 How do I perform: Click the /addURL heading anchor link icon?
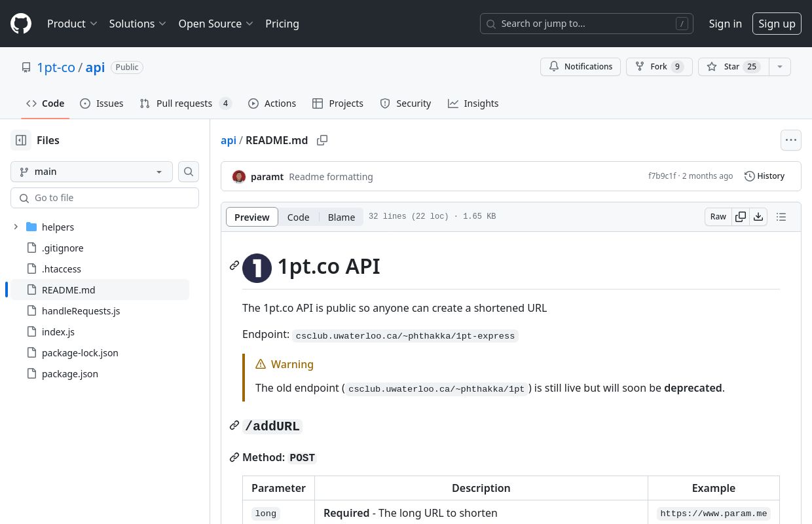[234, 426]
